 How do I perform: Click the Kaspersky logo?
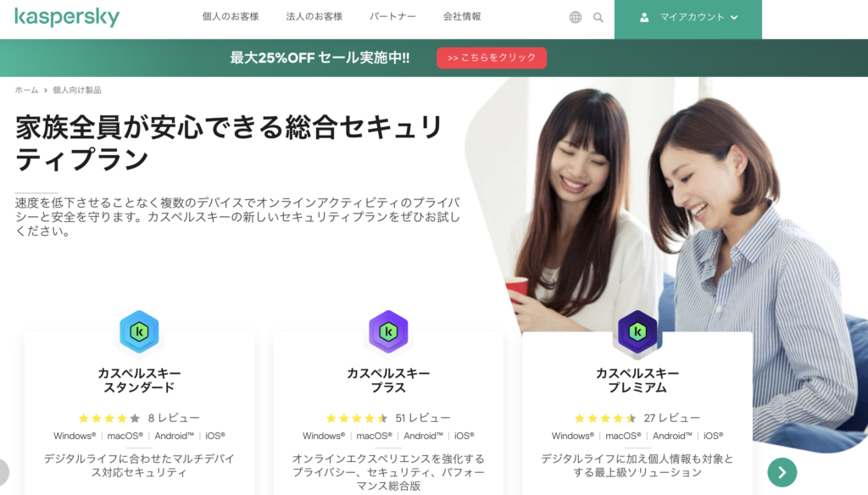(x=67, y=17)
